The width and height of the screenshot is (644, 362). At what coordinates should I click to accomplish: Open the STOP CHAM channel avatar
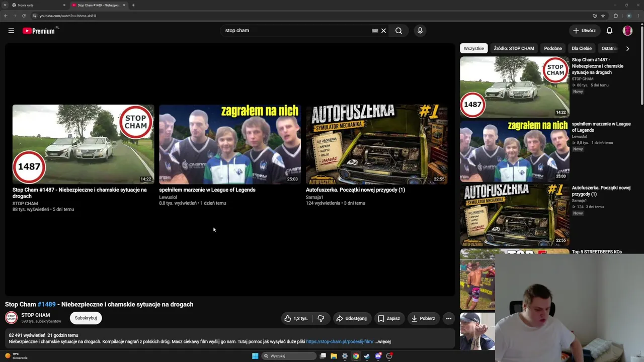tap(11, 318)
